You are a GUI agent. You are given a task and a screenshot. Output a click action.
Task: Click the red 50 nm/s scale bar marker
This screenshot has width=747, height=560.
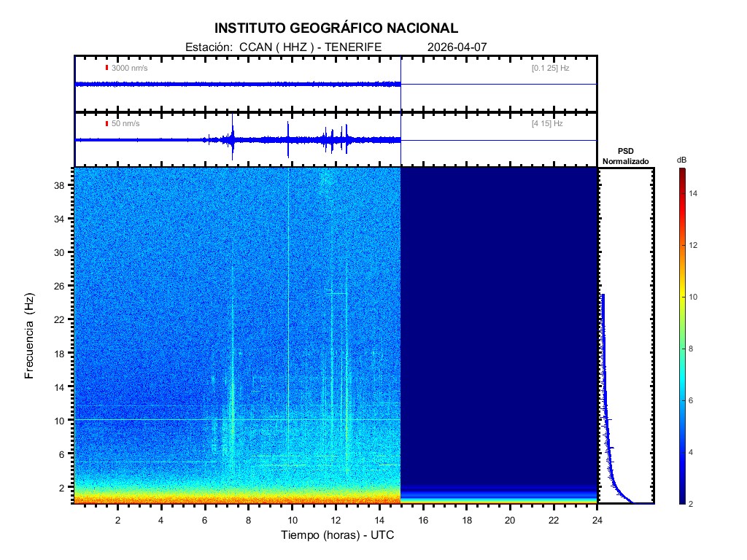tap(107, 124)
